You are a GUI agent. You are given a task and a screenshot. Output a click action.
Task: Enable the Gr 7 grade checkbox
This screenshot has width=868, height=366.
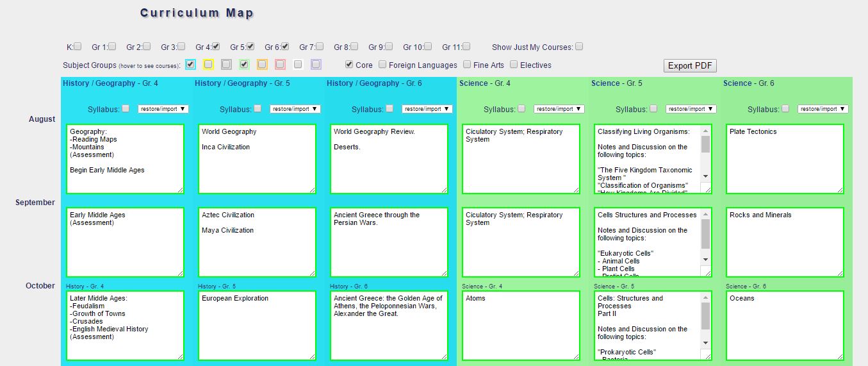click(x=320, y=47)
